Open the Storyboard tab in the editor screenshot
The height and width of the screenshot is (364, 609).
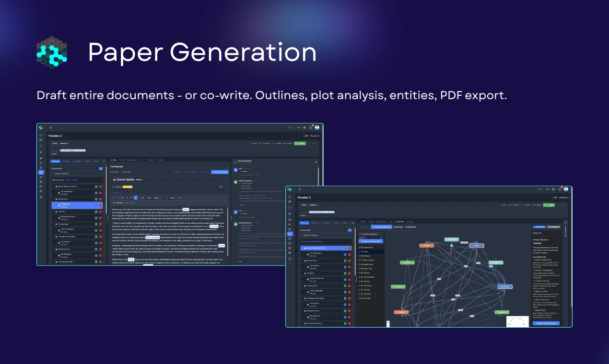click(132, 160)
